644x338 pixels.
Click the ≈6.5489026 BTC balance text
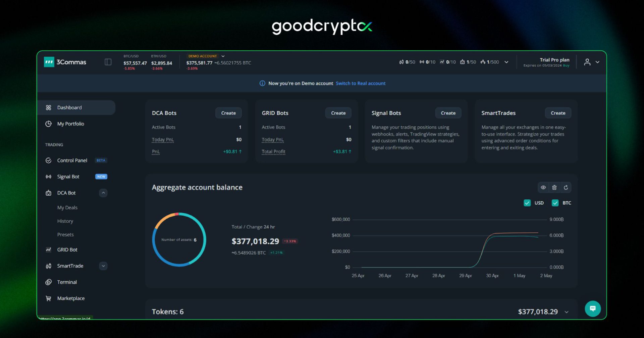[x=249, y=253]
